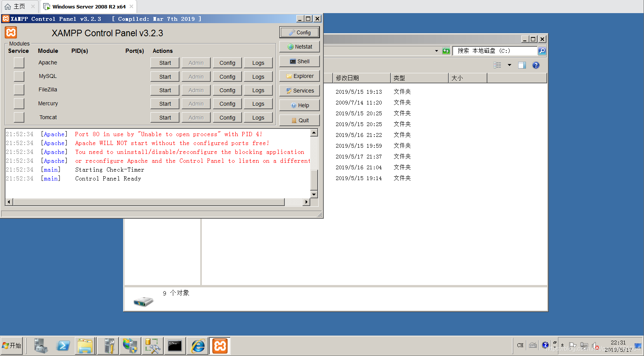Screen dimensions: 644x356
Task: View Logs for the FileZilla module
Action: click(258, 90)
